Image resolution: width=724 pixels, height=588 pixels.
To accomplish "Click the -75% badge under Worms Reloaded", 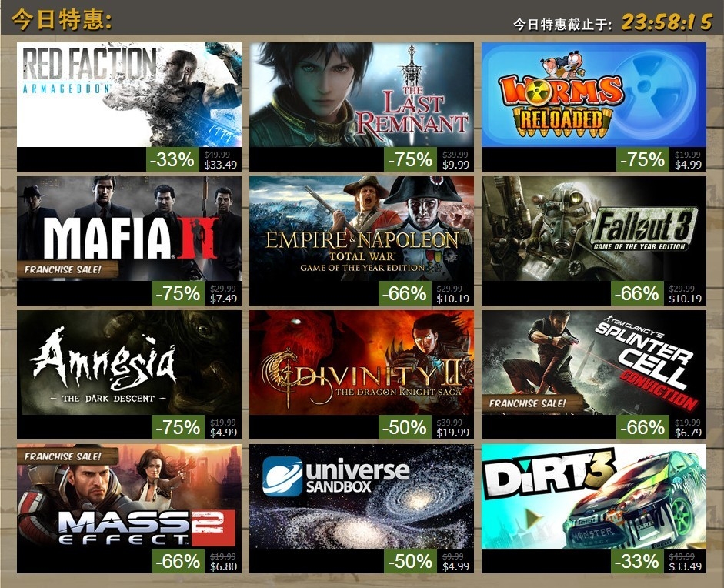I will point(642,159).
